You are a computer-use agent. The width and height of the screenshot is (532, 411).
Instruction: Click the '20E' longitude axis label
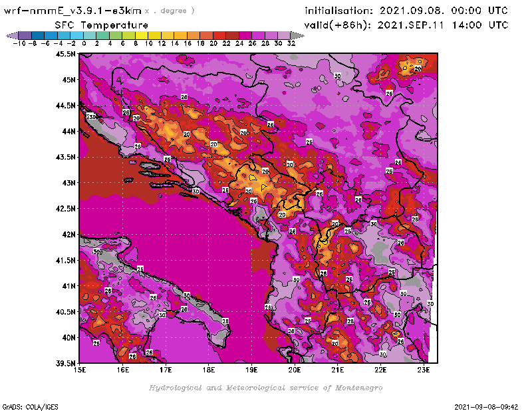click(295, 370)
